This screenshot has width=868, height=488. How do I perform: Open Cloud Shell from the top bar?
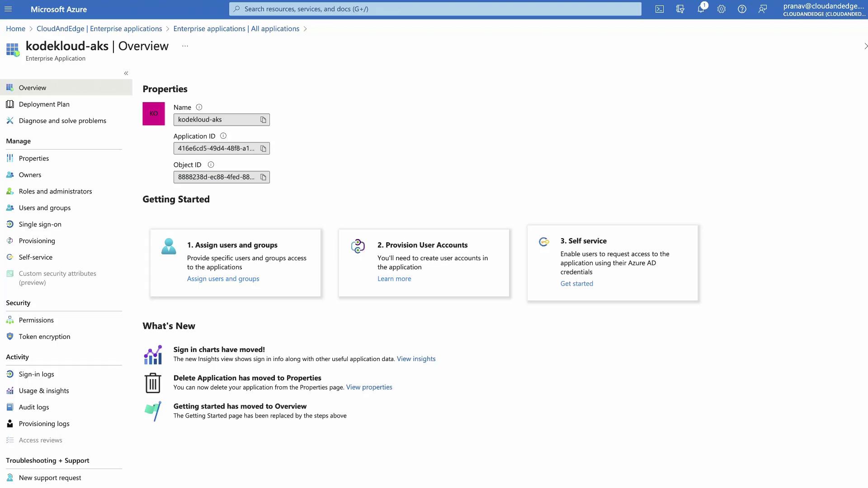pos(660,9)
